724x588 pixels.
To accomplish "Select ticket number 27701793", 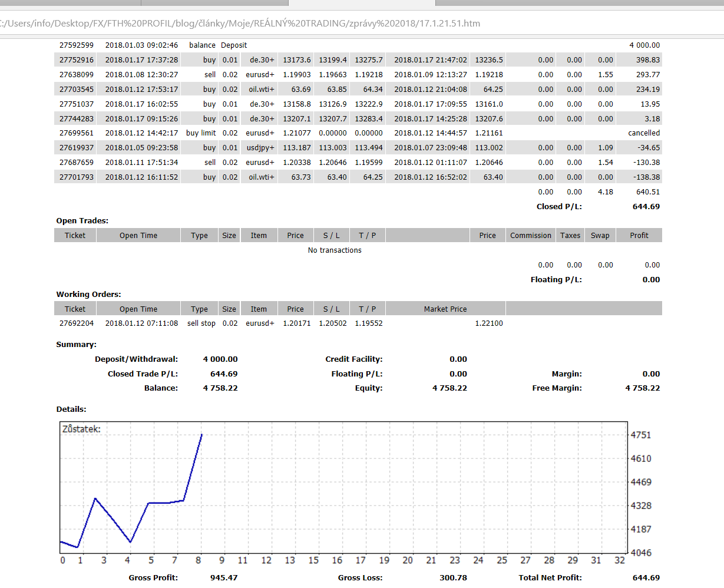I will coord(77,177).
